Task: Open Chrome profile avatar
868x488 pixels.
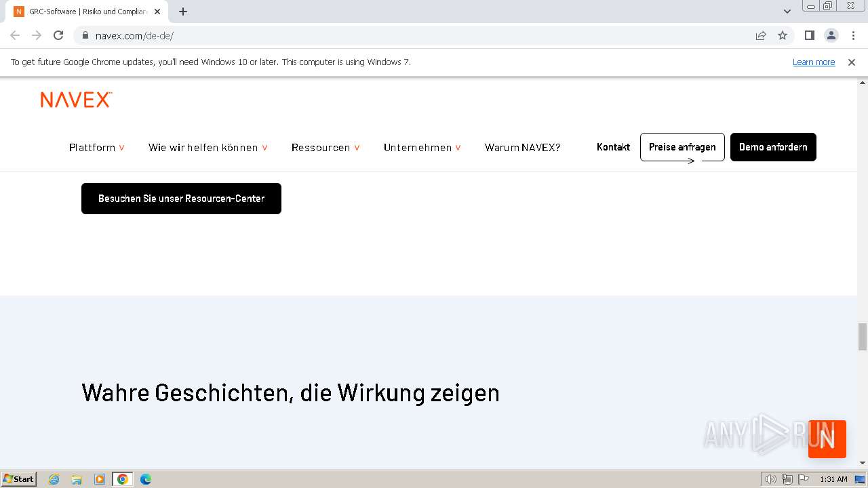Action: 831,35
